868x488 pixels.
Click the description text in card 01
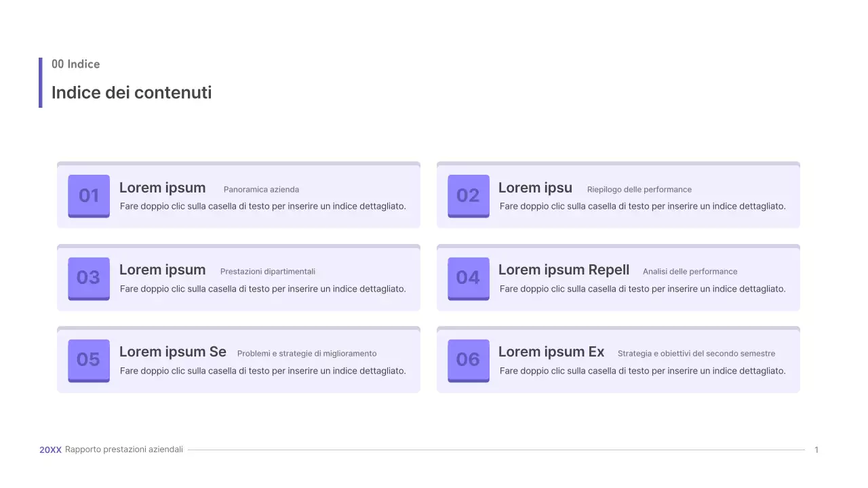262,206
